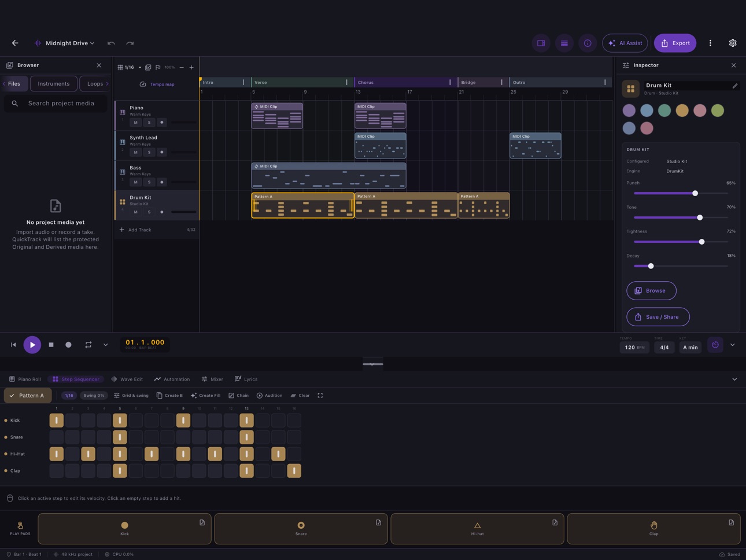Zoom out the timeline with minus icon

182,67
